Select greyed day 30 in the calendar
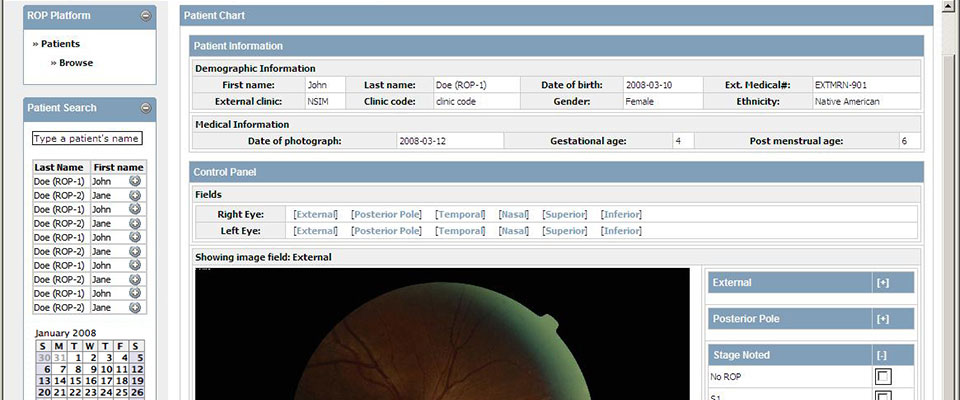Image resolution: width=960 pixels, height=400 pixels. (x=44, y=358)
